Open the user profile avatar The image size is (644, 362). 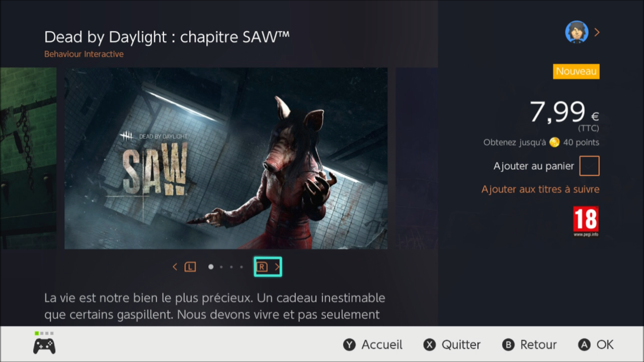click(577, 32)
